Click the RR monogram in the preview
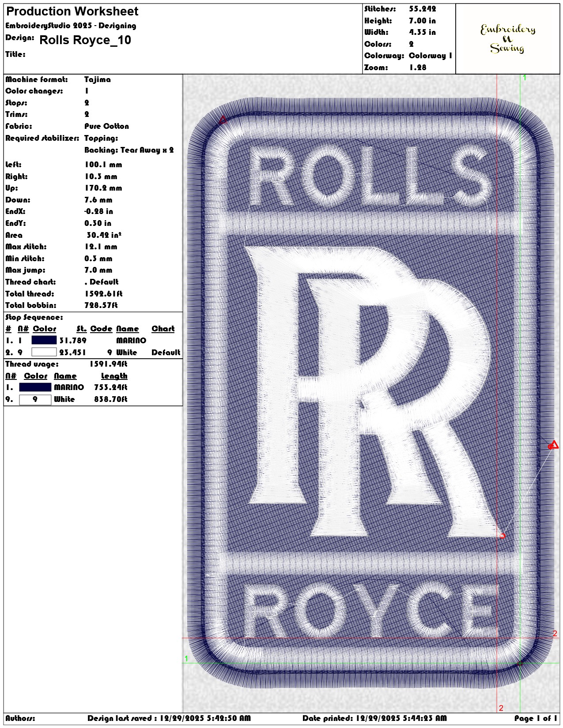The height and width of the screenshot is (728, 563). click(x=375, y=393)
